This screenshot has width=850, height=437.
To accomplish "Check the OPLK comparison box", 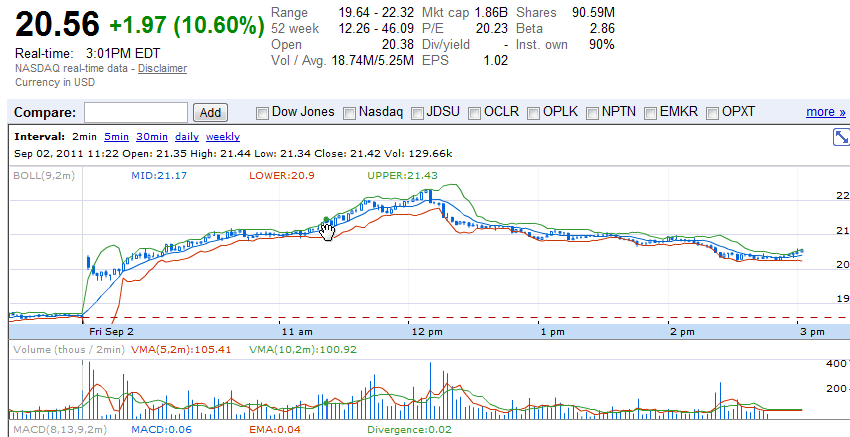I will click(x=533, y=113).
